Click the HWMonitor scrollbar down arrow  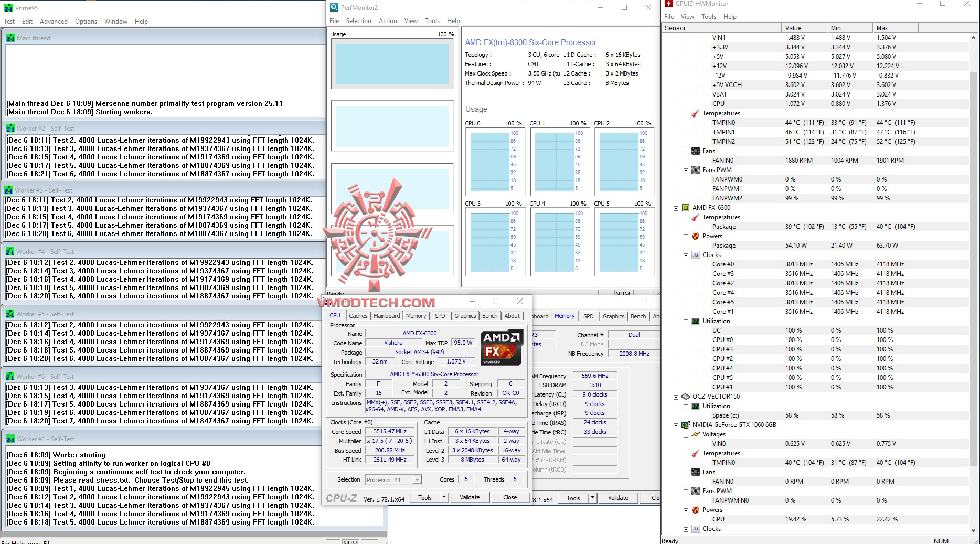974,530
